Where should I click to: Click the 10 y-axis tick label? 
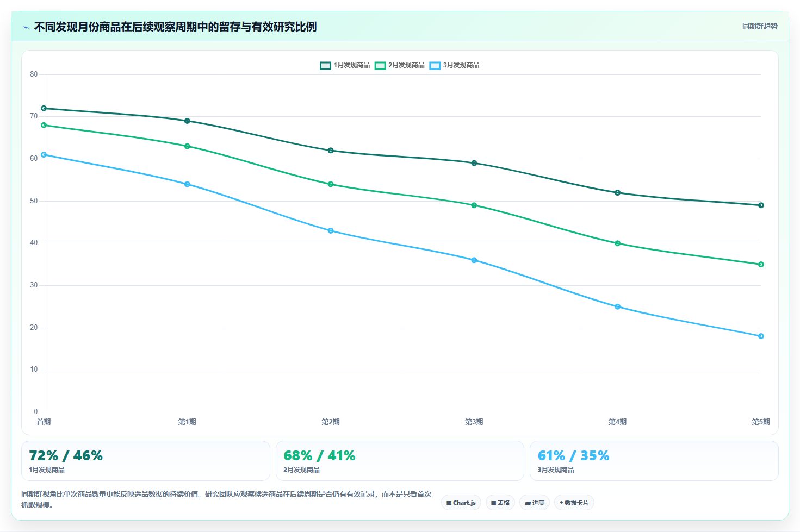pos(34,370)
